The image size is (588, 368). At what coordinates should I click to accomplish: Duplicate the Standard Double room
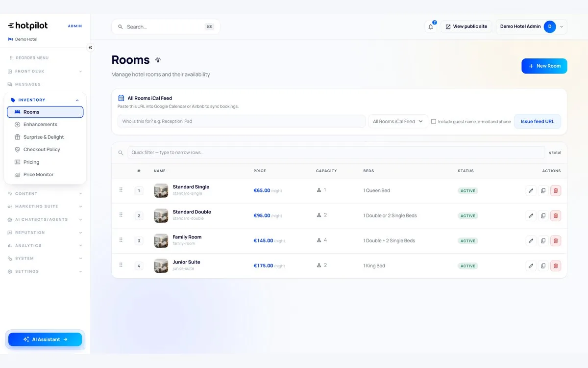543,215
